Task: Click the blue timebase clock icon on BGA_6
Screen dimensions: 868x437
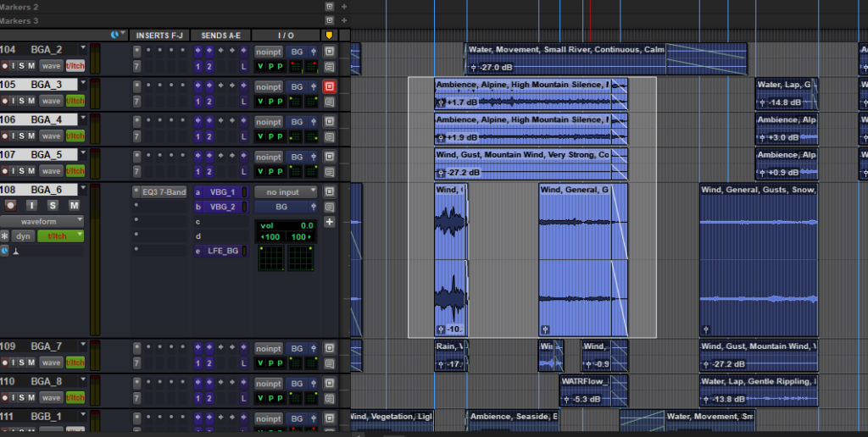Action: 4,252
